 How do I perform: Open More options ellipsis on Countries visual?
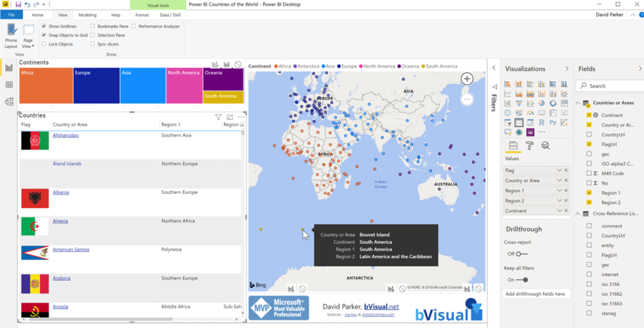coord(241,117)
